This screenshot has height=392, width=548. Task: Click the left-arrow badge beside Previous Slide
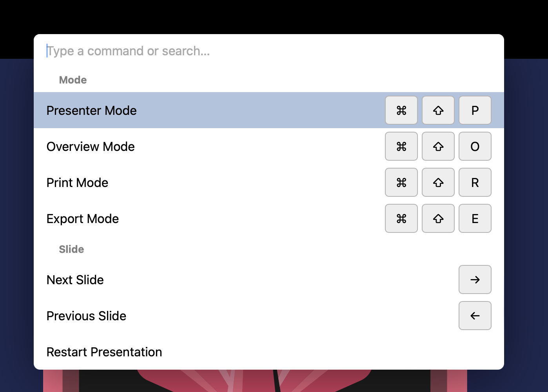click(475, 316)
